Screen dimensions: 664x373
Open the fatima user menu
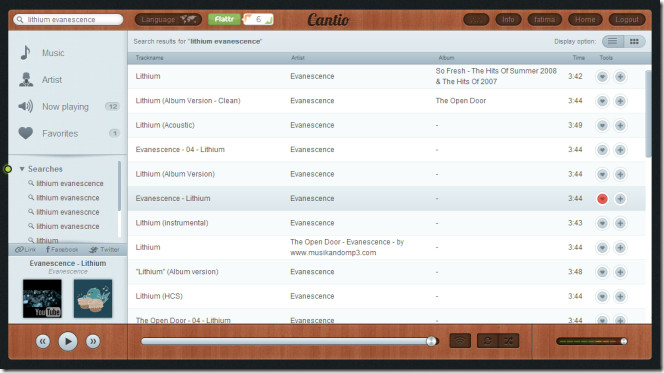point(545,19)
